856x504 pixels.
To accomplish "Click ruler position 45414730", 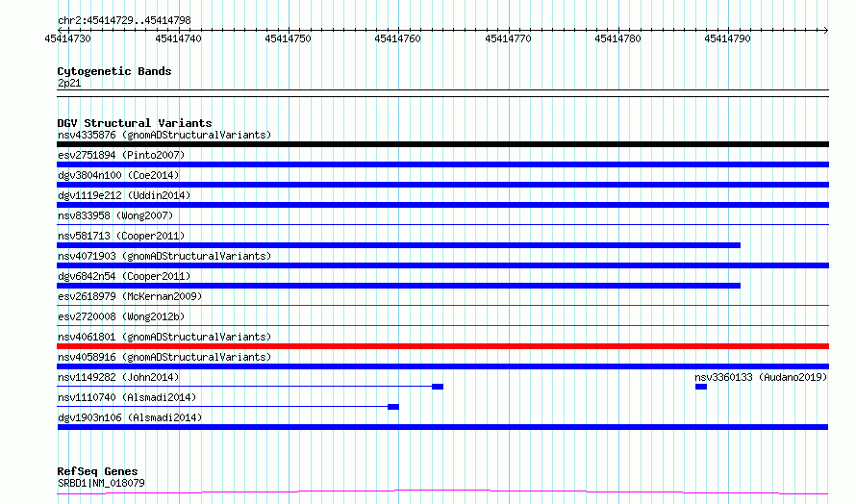I will (x=67, y=38).
